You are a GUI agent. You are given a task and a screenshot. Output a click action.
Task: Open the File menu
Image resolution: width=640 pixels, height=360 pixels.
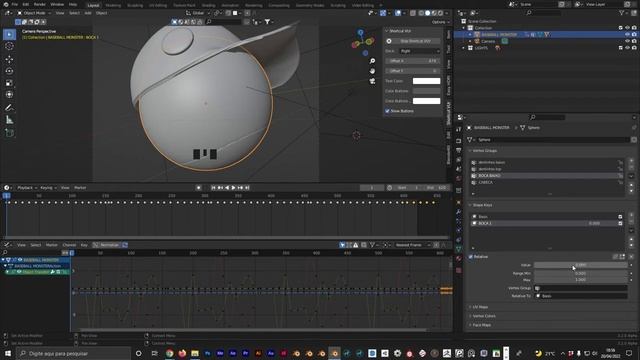(x=15, y=4)
